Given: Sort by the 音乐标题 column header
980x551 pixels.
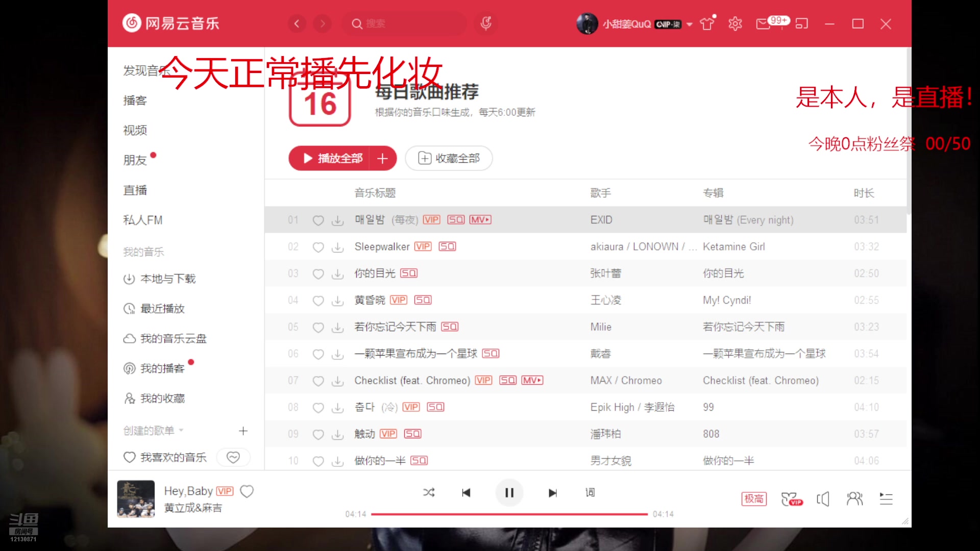Looking at the screenshot, I should click(375, 193).
